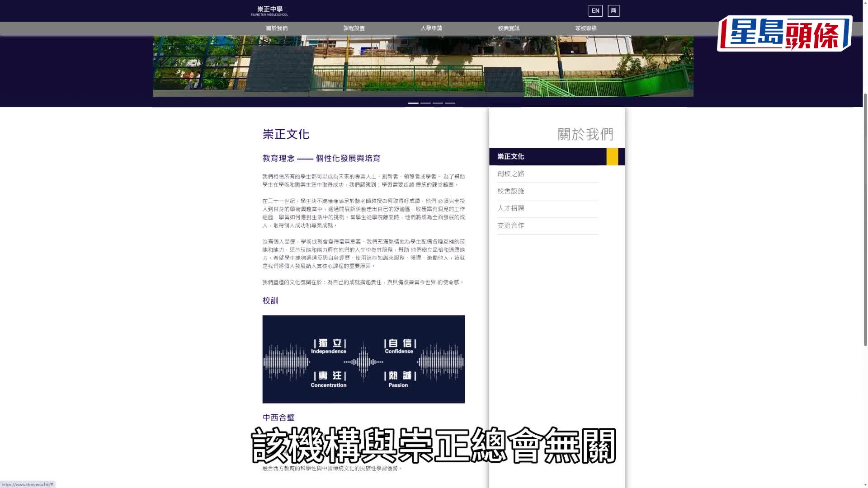Open the 課程設置 navigation menu

(354, 28)
